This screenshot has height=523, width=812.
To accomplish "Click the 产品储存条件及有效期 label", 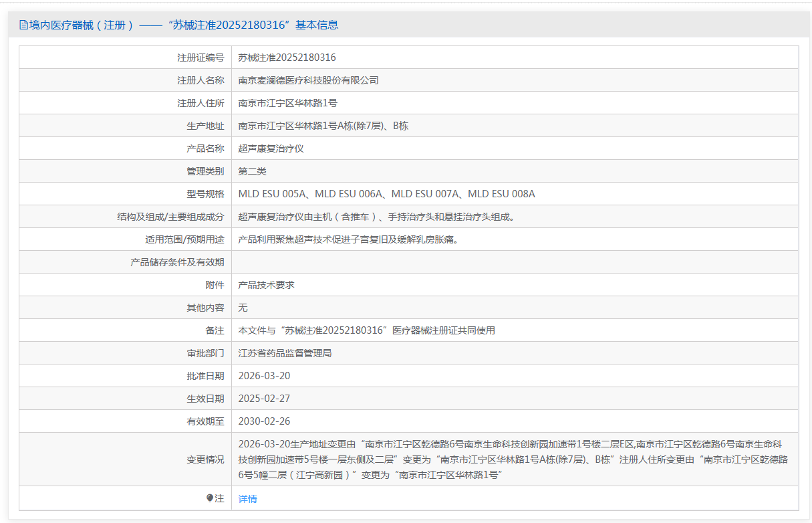I will (x=177, y=262).
